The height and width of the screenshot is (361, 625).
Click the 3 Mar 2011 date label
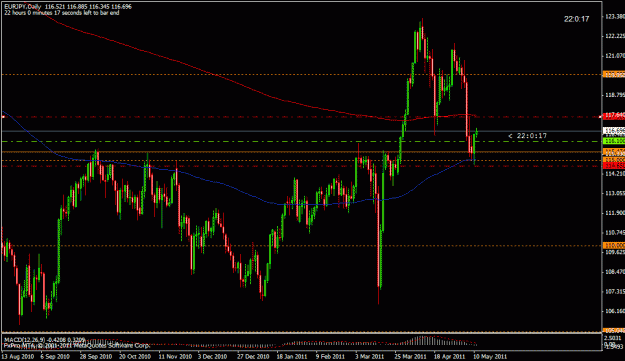click(369, 356)
